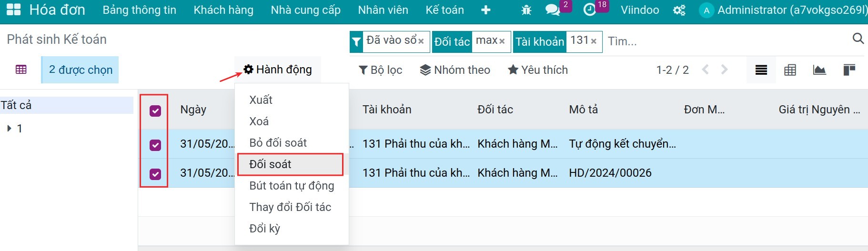Remove the 'Đã vào sổ' filter
This screenshot has height=251, width=868.
tap(421, 41)
